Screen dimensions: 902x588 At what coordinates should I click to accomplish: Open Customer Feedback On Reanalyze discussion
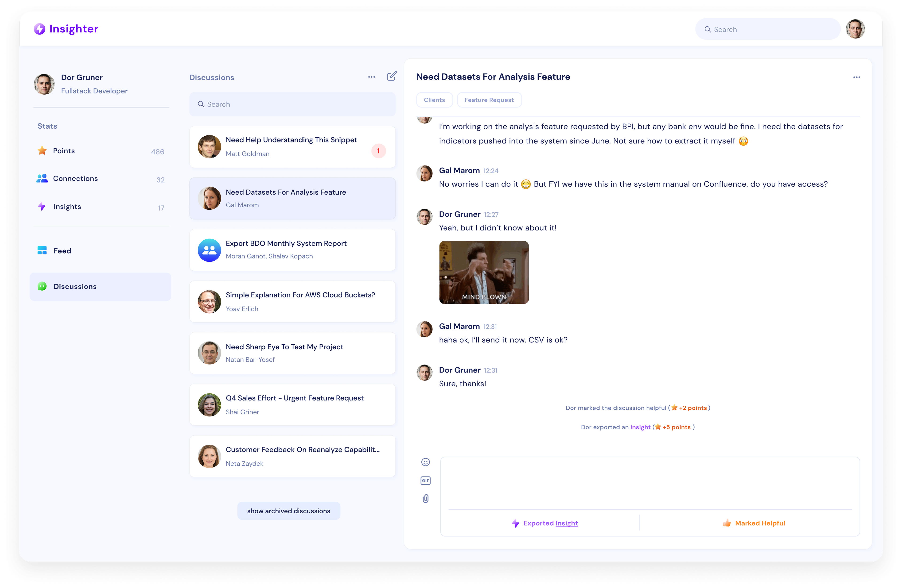pyautogui.click(x=292, y=456)
